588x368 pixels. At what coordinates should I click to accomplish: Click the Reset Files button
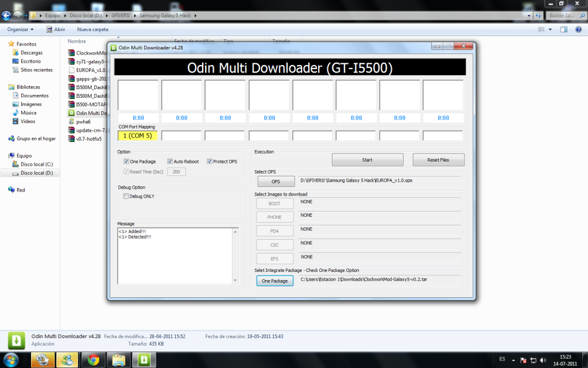coord(438,160)
